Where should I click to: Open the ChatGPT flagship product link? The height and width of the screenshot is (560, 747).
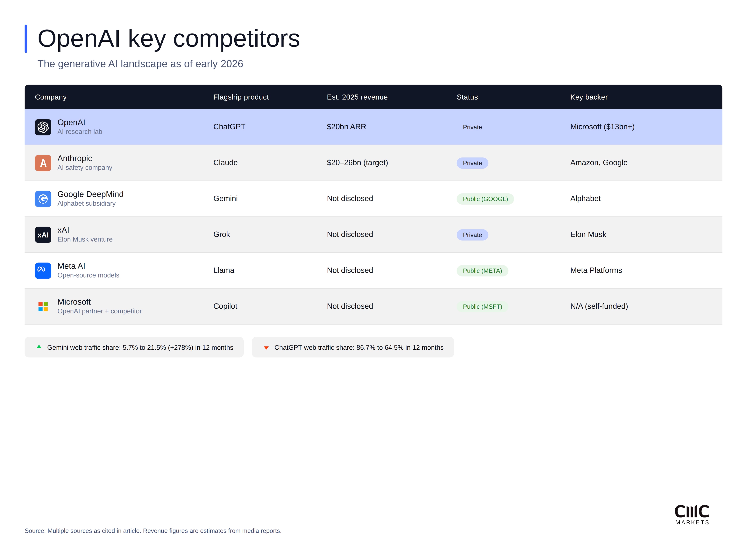(x=229, y=127)
